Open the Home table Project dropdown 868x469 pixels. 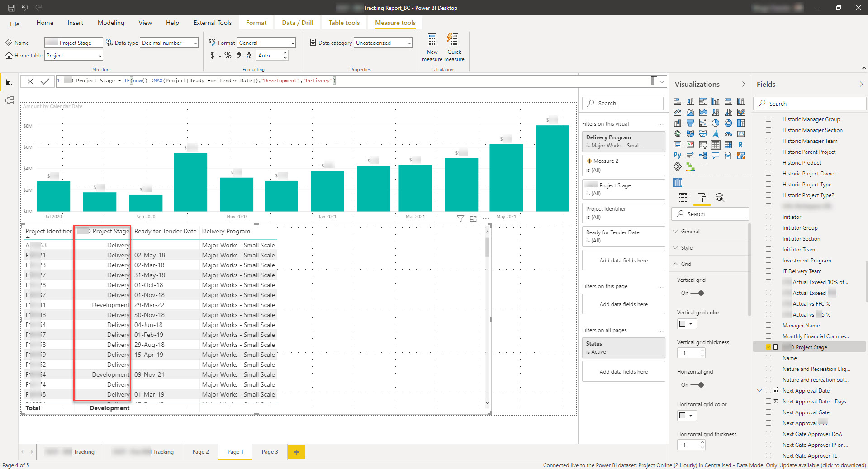point(74,56)
